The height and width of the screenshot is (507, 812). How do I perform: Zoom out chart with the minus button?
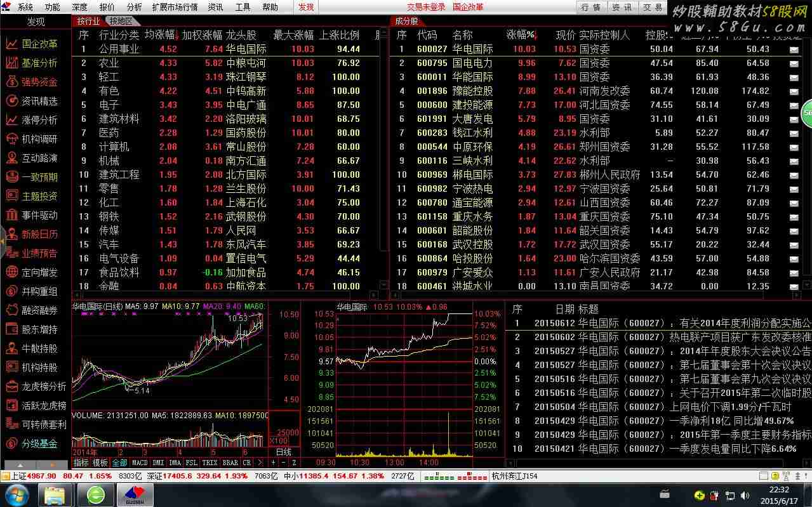click(283, 463)
